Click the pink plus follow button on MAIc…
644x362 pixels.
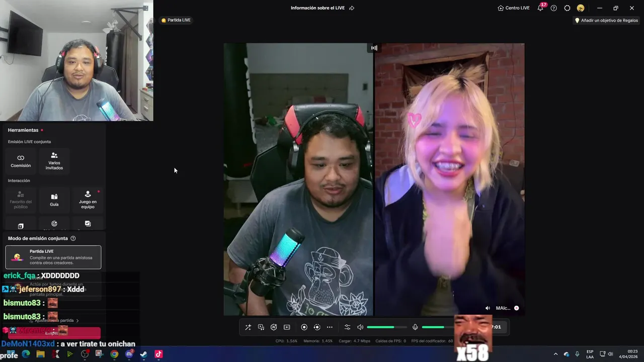516,308
